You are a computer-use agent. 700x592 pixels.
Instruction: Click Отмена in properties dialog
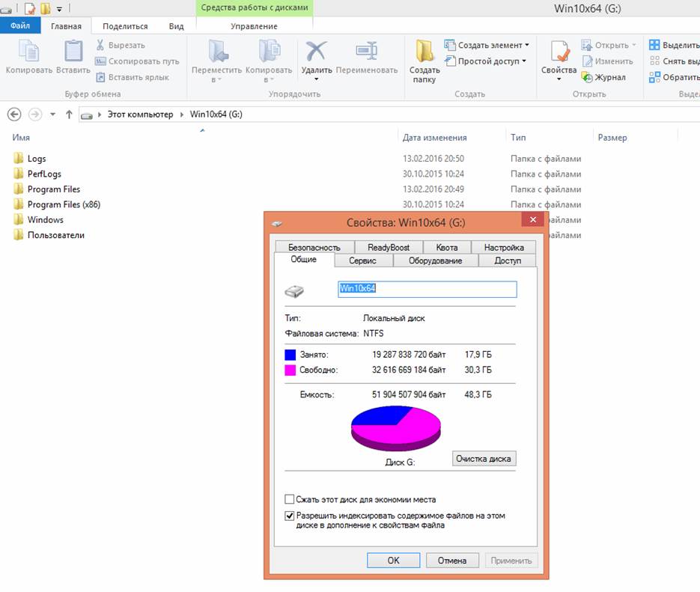coord(452,561)
